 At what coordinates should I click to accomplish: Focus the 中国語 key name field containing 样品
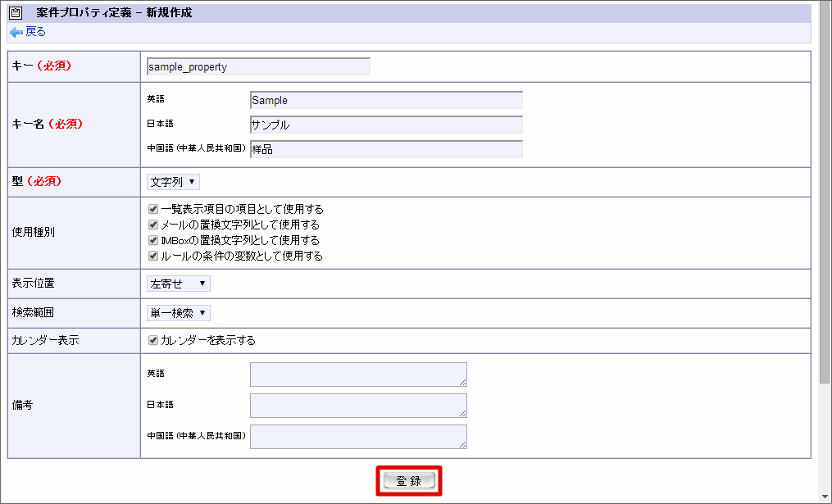point(386,149)
